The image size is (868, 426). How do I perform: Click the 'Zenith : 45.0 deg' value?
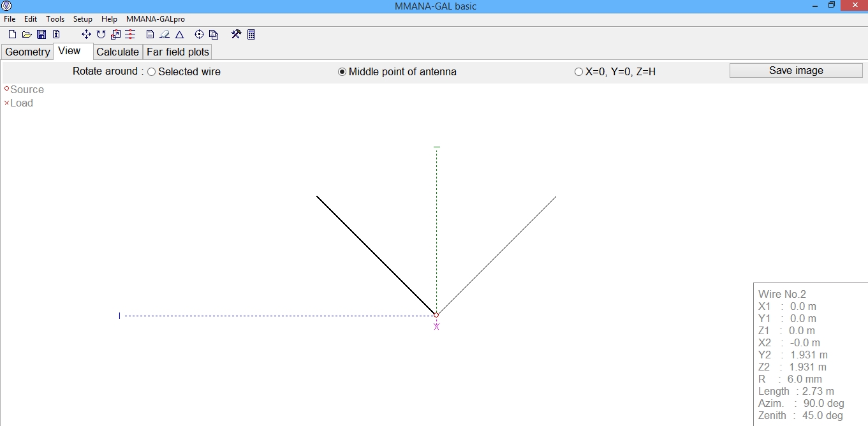800,415
